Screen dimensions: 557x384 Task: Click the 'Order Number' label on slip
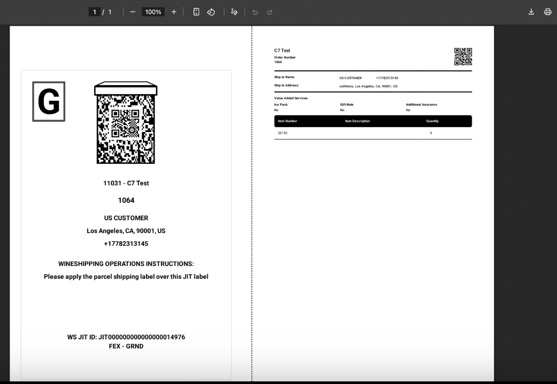[285, 57]
